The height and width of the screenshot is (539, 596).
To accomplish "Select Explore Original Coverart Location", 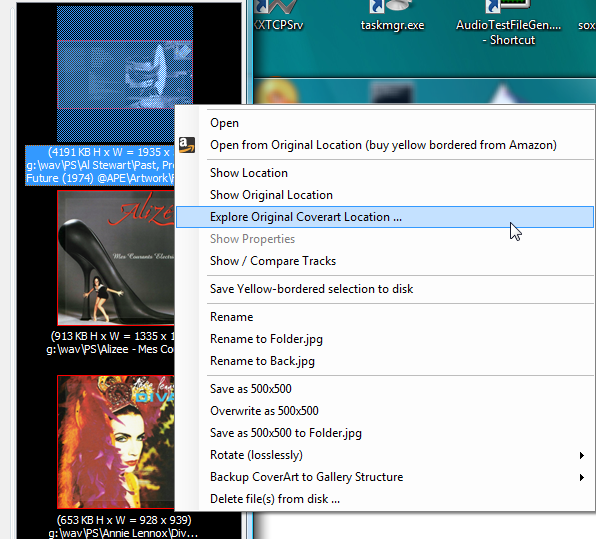I will pyautogui.click(x=385, y=217).
